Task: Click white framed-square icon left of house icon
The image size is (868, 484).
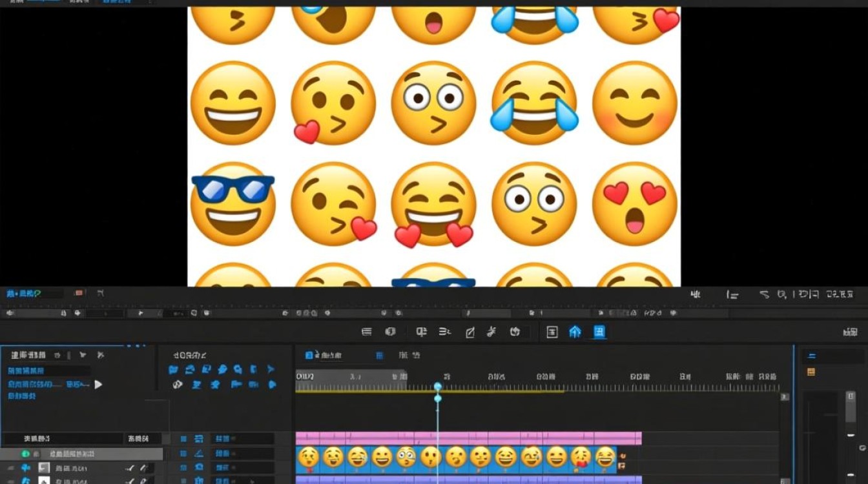Action: pyautogui.click(x=552, y=332)
